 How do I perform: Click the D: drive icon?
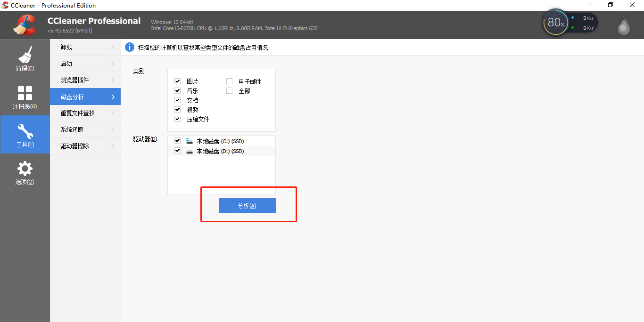point(190,151)
